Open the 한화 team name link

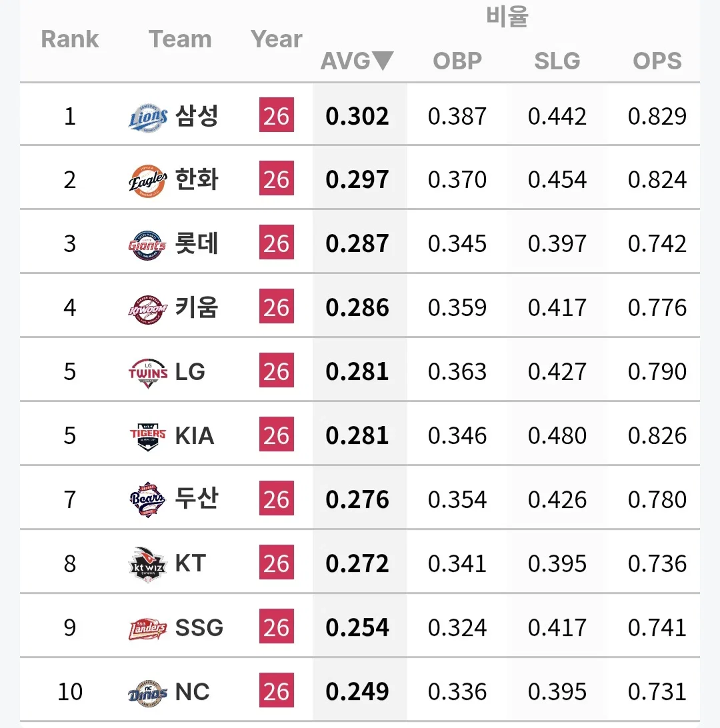[x=197, y=180]
